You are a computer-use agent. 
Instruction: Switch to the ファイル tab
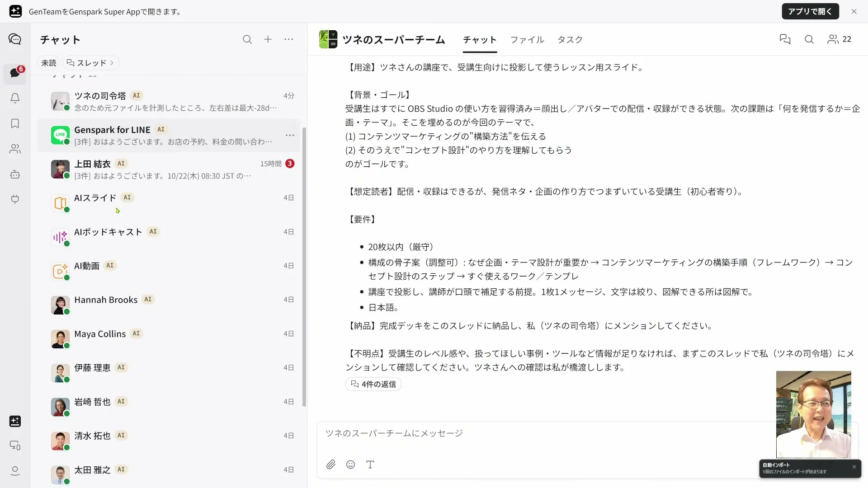point(527,39)
